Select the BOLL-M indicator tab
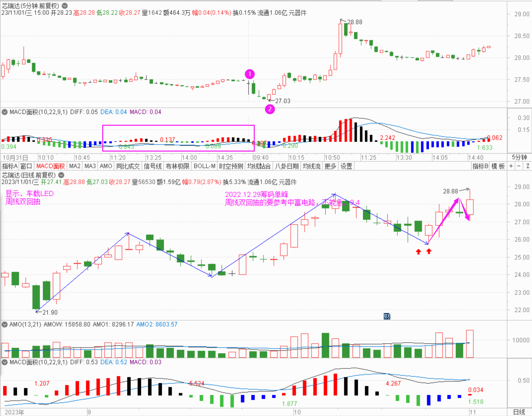This screenshot has height=416, width=532. [x=204, y=166]
